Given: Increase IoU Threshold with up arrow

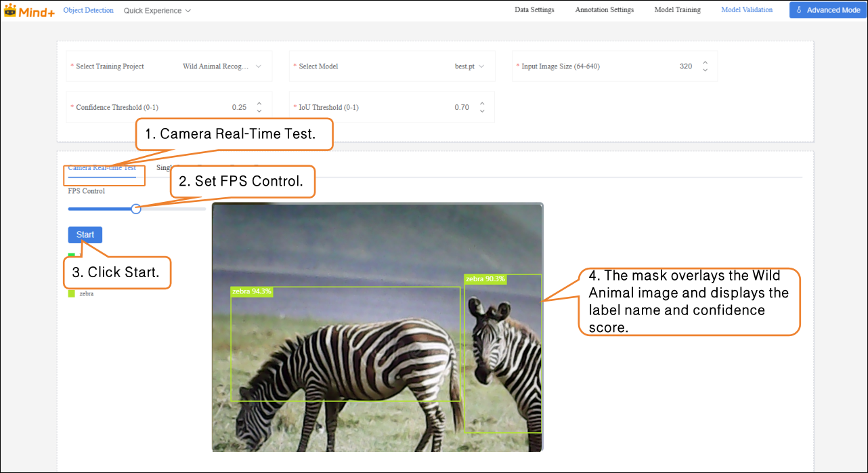Looking at the screenshot, I should pyautogui.click(x=481, y=104).
